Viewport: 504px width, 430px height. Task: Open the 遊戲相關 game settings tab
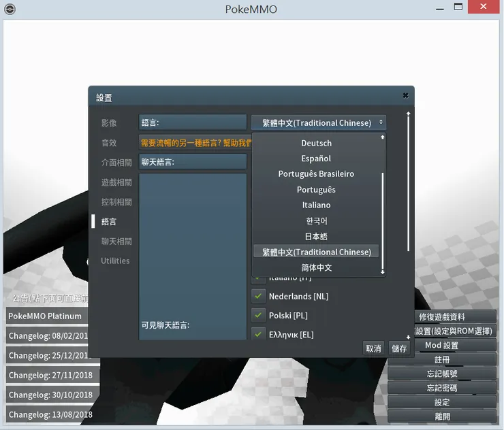click(116, 182)
